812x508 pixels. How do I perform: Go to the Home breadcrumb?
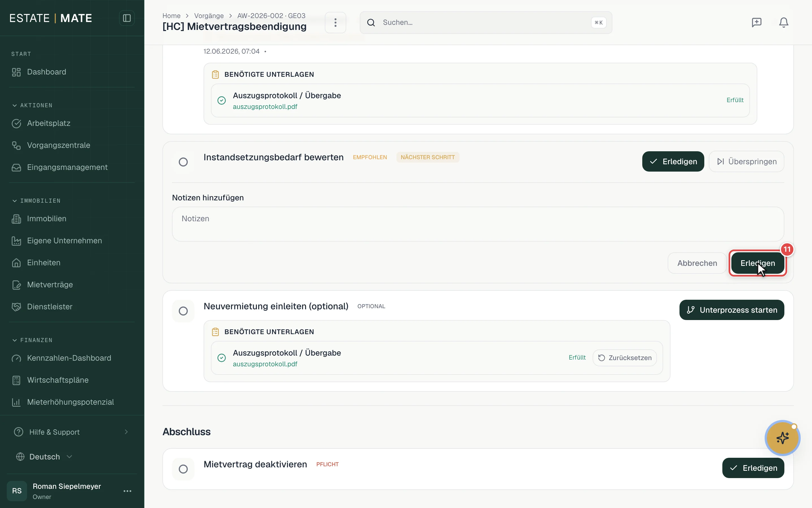pyautogui.click(x=171, y=16)
